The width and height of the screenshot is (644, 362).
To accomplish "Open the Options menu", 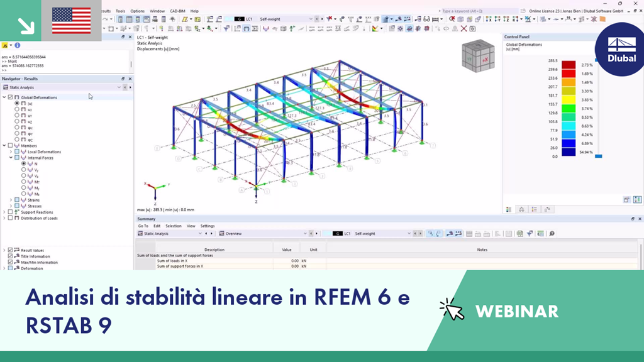I will pos(137,11).
